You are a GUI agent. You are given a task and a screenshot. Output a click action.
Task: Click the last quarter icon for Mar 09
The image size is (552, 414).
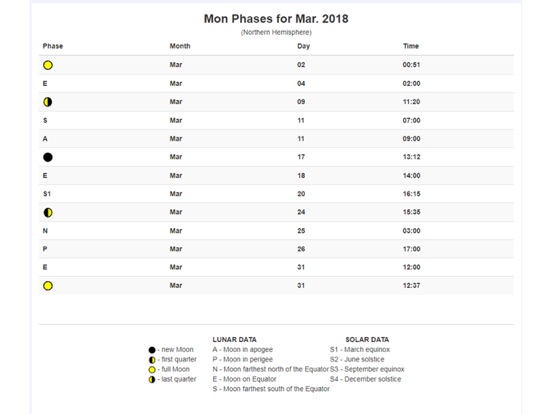coord(48,102)
